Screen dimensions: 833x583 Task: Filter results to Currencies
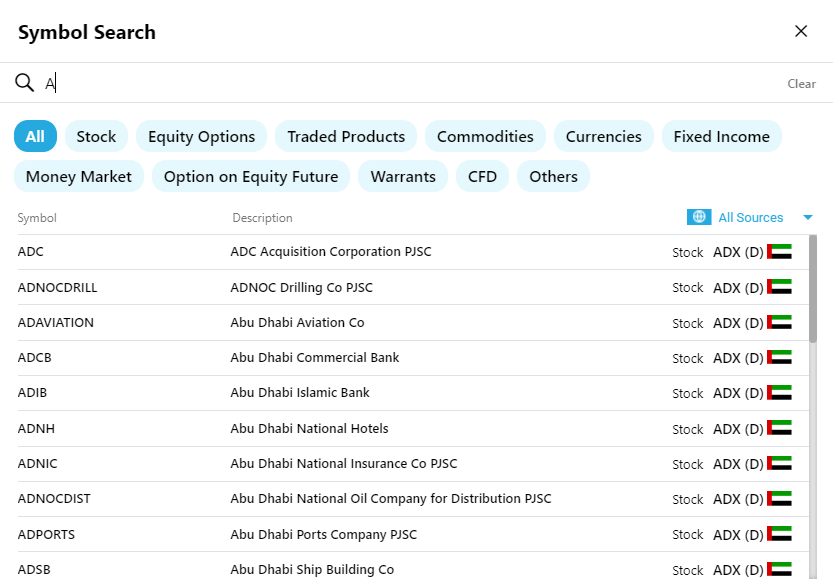[603, 136]
